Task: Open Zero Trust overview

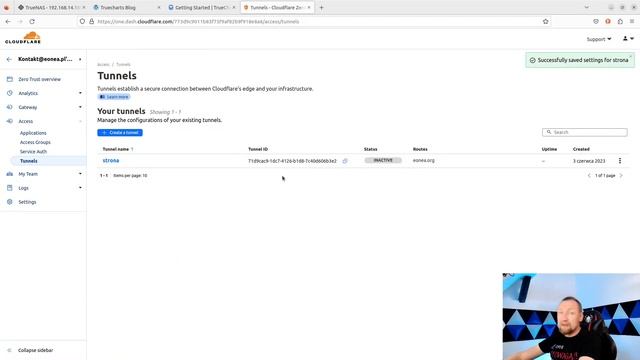Action: (40, 79)
